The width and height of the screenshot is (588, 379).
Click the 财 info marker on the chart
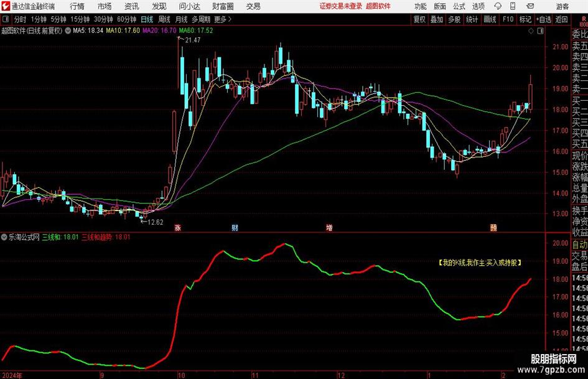(235, 227)
